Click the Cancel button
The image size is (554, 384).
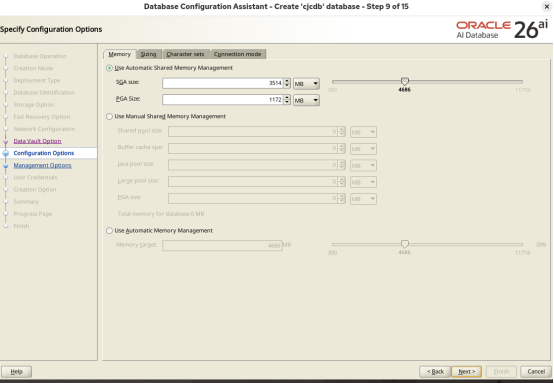(x=536, y=372)
